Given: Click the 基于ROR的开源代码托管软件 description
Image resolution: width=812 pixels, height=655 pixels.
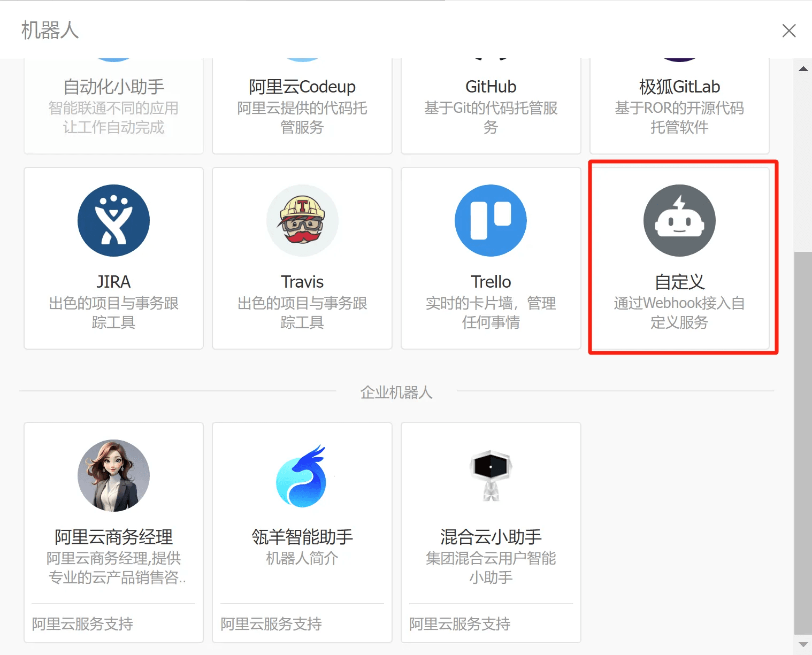Looking at the screenshot, I should click(679, 118).
